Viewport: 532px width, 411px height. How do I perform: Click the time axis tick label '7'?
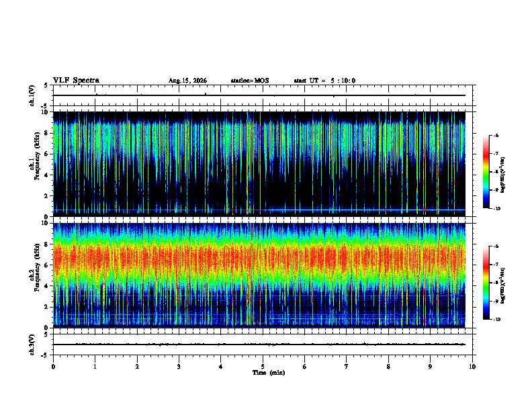(347, 367)
